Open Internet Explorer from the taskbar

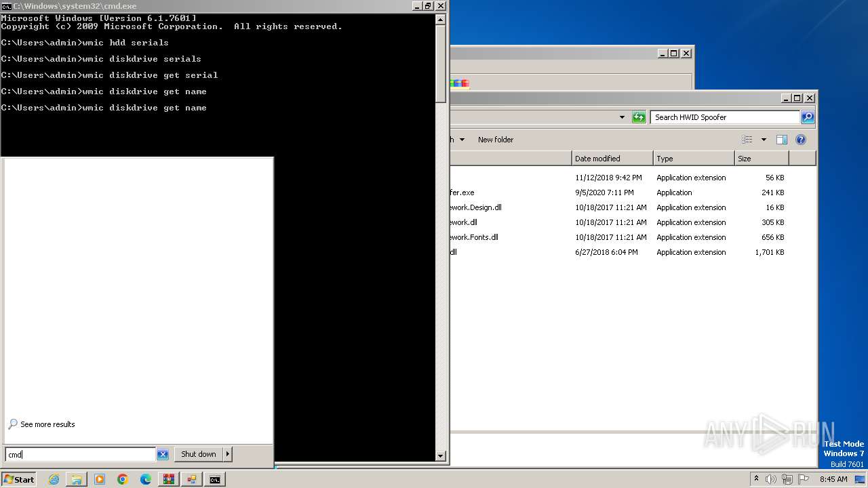pos(54,479)
